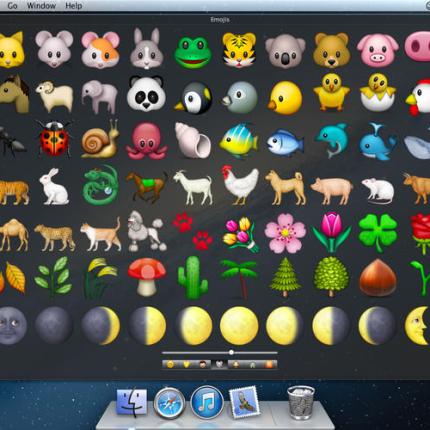
Task: Select the snail emoji
Action: [x=100, y=139]
